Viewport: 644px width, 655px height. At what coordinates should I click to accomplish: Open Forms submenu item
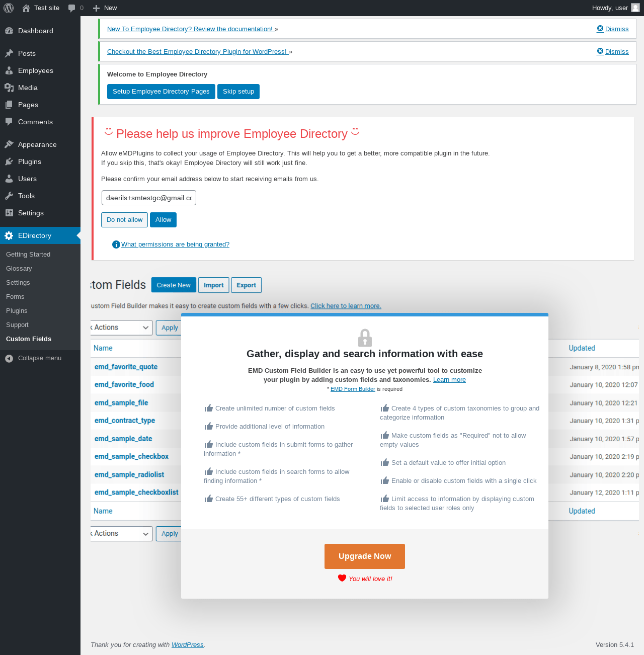15,297
